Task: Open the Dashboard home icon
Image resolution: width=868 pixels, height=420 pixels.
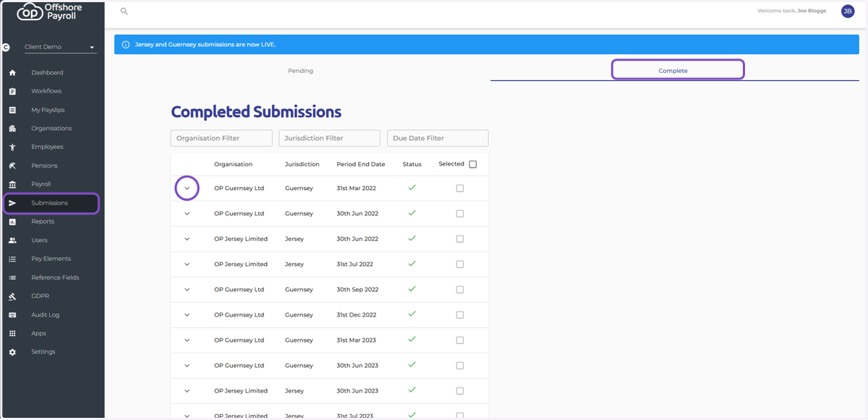Action: (12, 73)
